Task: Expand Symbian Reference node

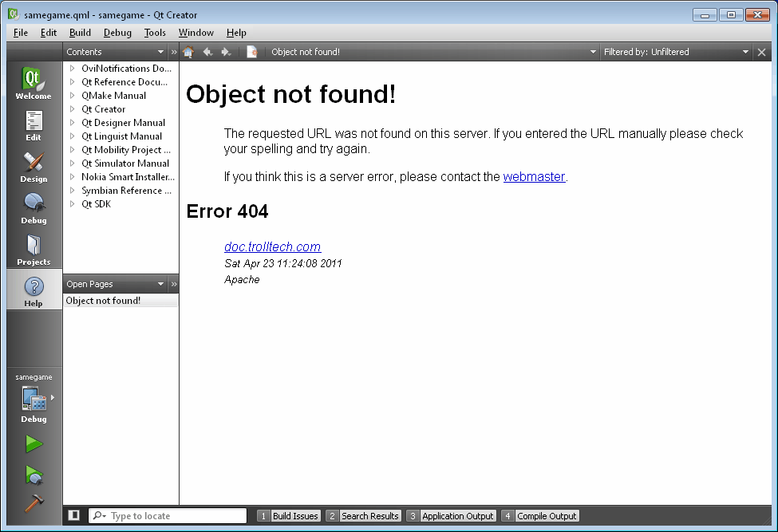Action: click(72, 190)
